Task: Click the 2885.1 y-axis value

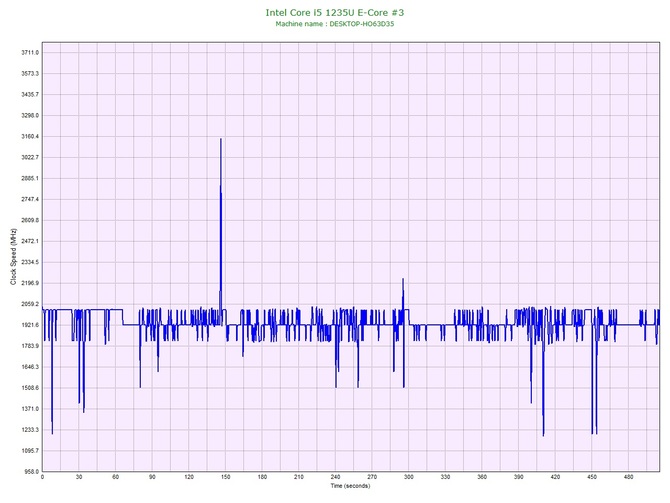Action: (x=30, y=178)
